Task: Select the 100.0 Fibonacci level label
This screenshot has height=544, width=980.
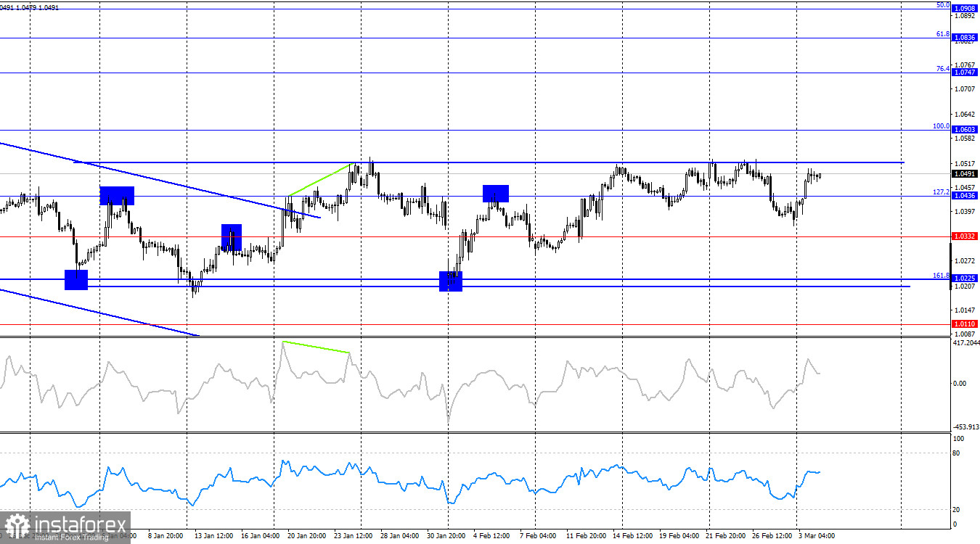Action: (x=942, y=125)
